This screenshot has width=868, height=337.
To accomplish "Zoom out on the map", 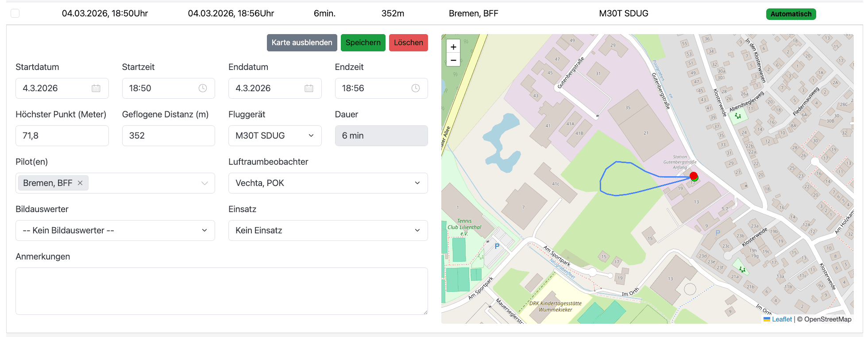I will pyautogui.click(x=453, y=60).
